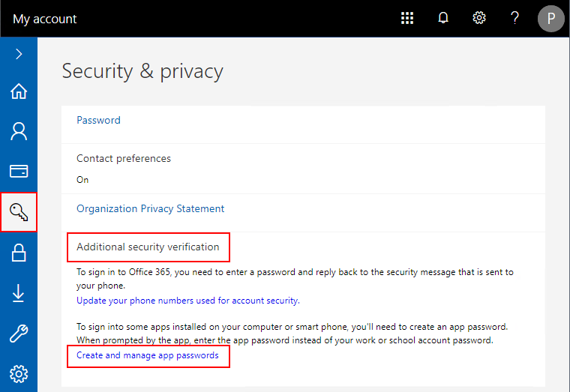Screen dimensions: 570x392
Task: Click Update your phone numbers link
Action: pyautogui.click(x=188, y=301)
